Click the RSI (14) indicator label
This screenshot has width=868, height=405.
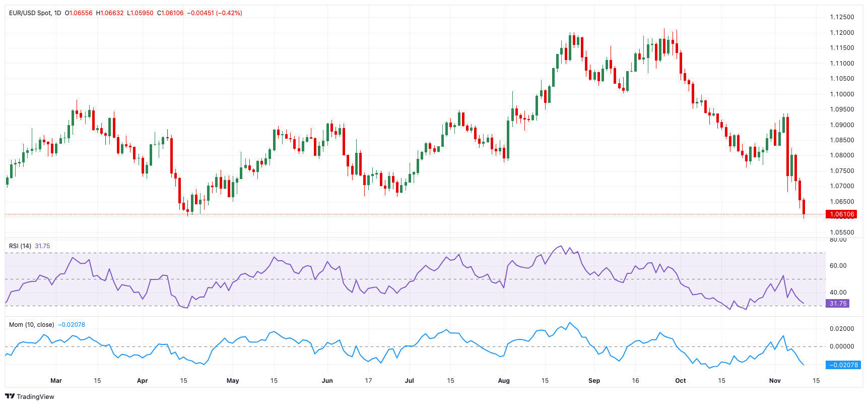click(x=20, y=246)
